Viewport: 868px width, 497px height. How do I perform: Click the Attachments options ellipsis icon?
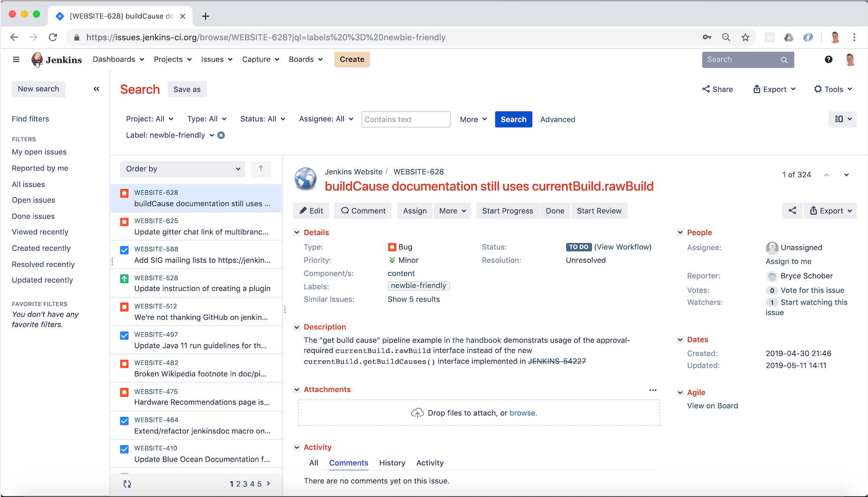pyautogui.click(x=653, y=390)
